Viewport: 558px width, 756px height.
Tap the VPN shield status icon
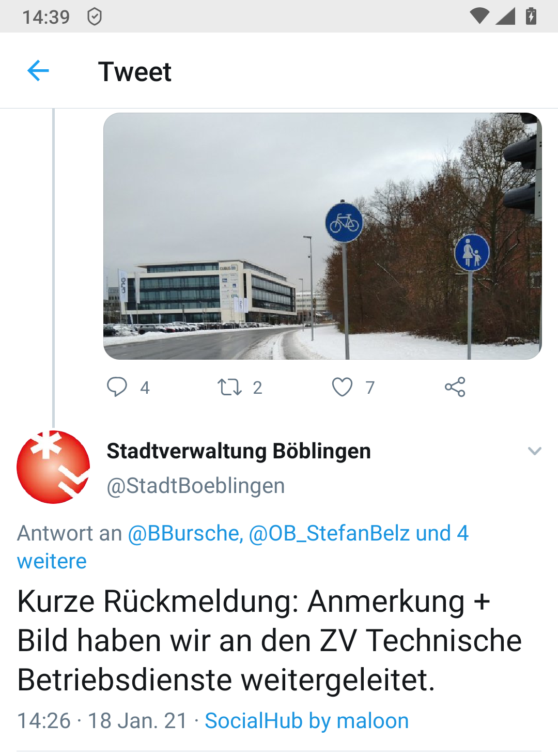tap(95, 17)
